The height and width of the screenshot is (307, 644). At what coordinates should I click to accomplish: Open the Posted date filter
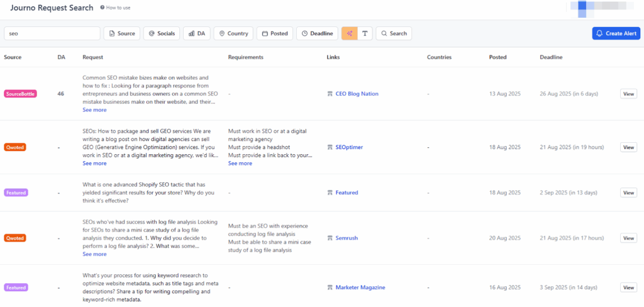coord(274,33)
